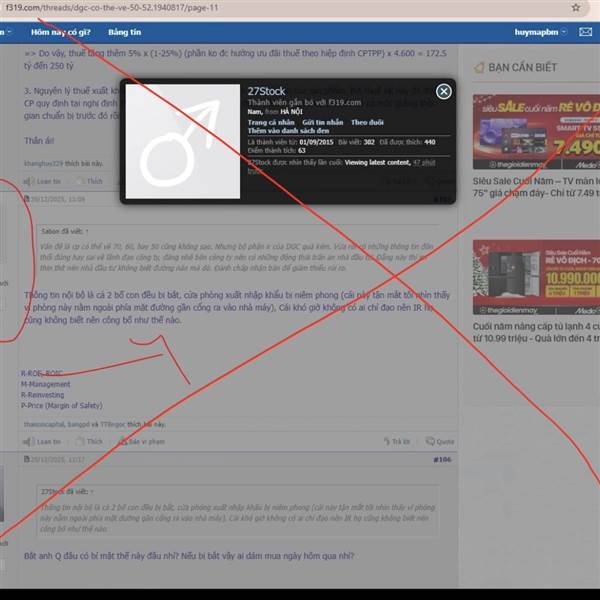
Task: Close the 27Stock member card popup
Action: 443,91
